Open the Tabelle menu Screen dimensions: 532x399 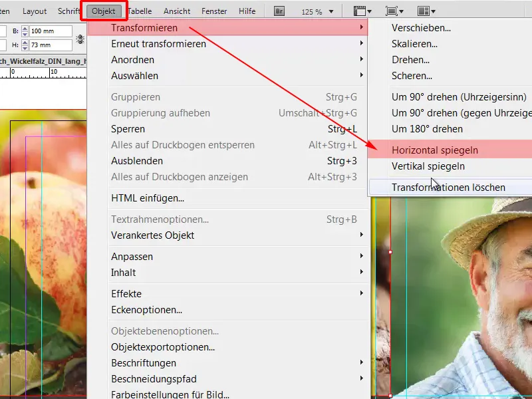(x=140, y=11)
